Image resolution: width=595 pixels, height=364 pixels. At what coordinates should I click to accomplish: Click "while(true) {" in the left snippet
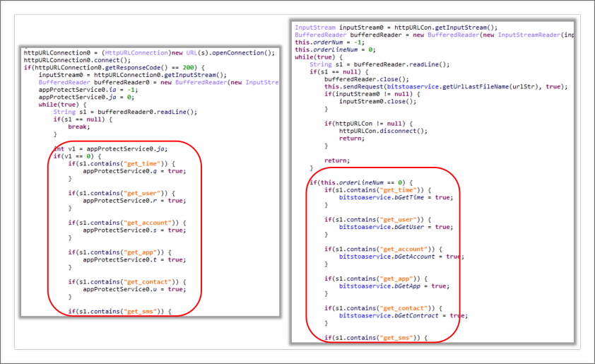[62, 105]
